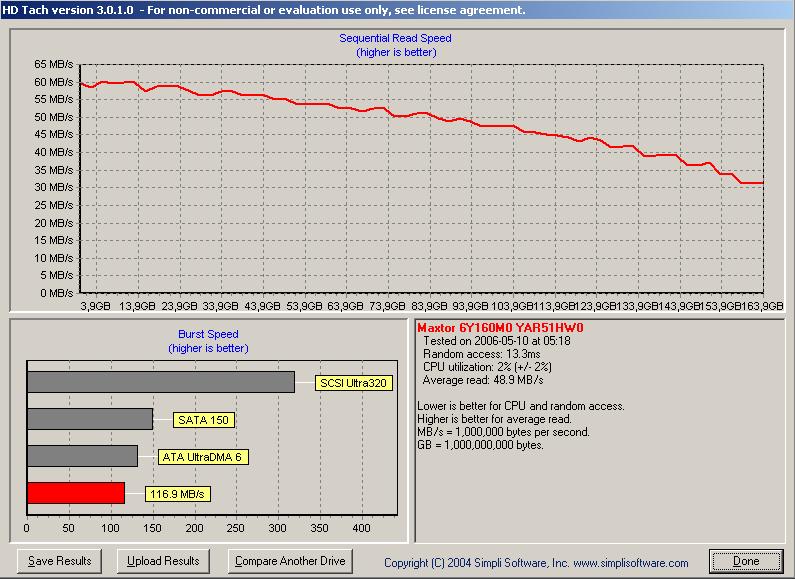The height and width of the screenshot is (579, 795).
Task: Click the www.simplisoftware.com text
Action: (631, 563)
